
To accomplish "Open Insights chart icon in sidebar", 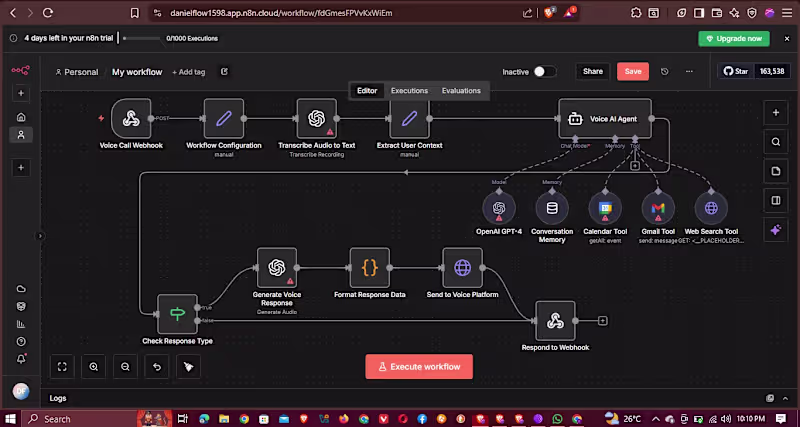I will coord(21,324).
